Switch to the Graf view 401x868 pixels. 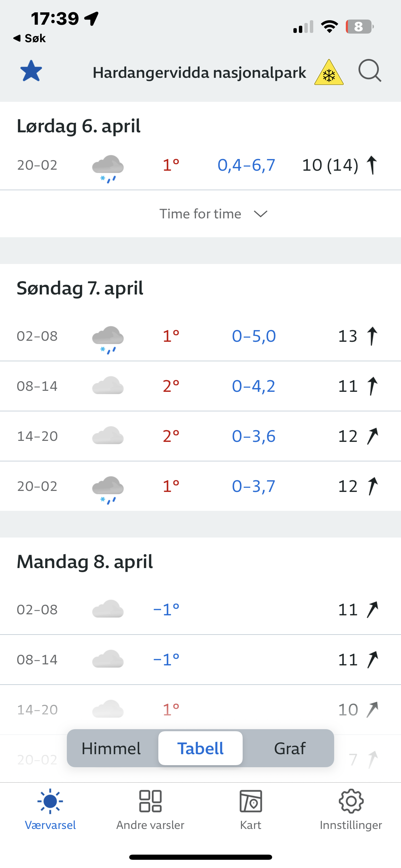coord(290,748)
